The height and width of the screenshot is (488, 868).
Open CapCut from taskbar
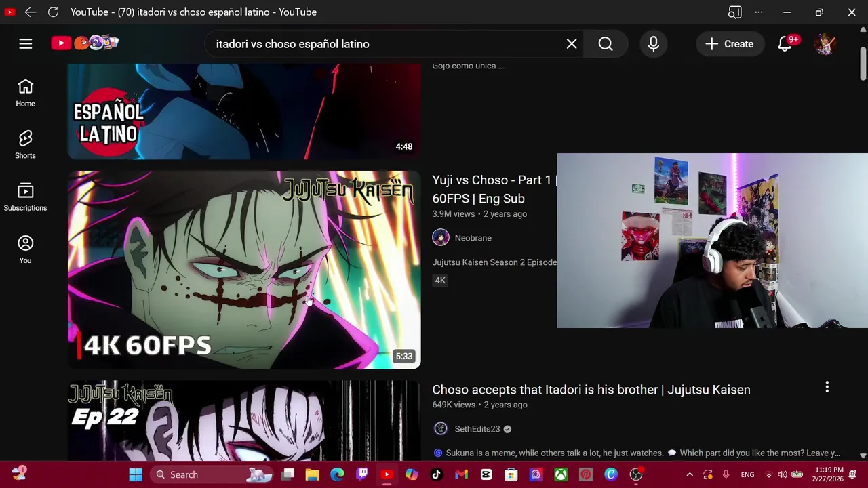[486, 474]
